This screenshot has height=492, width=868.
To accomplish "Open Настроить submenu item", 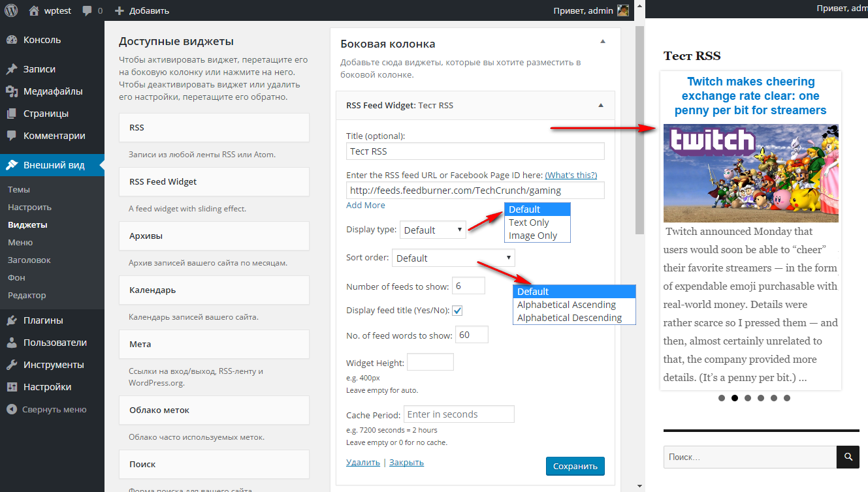I will (x=29, y=207).
